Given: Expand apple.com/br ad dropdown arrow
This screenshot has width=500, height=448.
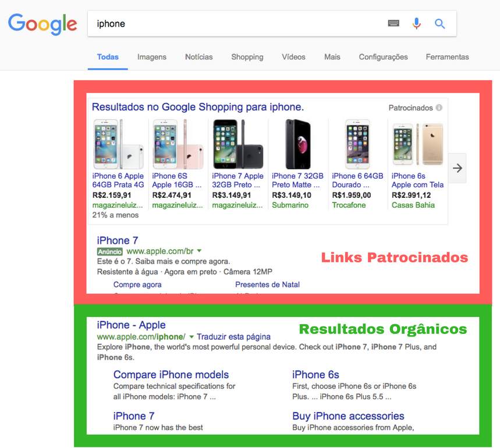Looking at the screenshot, I should click(200, 251).
